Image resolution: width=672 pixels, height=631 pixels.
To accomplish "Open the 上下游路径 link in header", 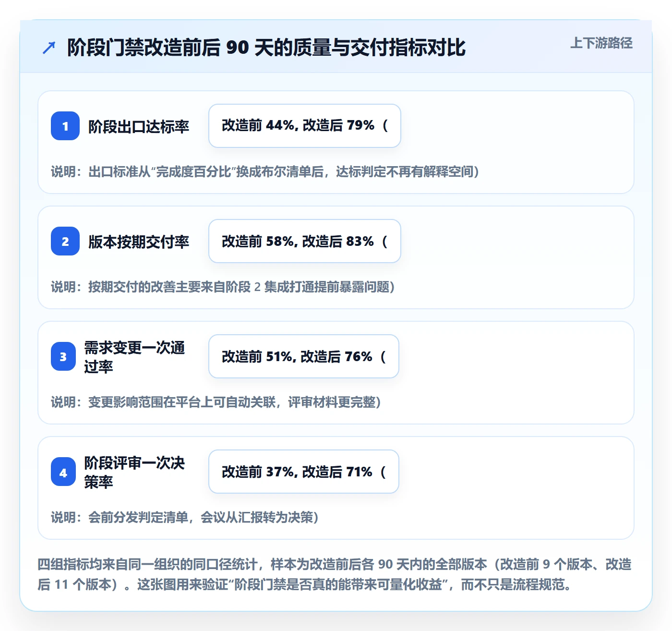I will click(601, 43).
